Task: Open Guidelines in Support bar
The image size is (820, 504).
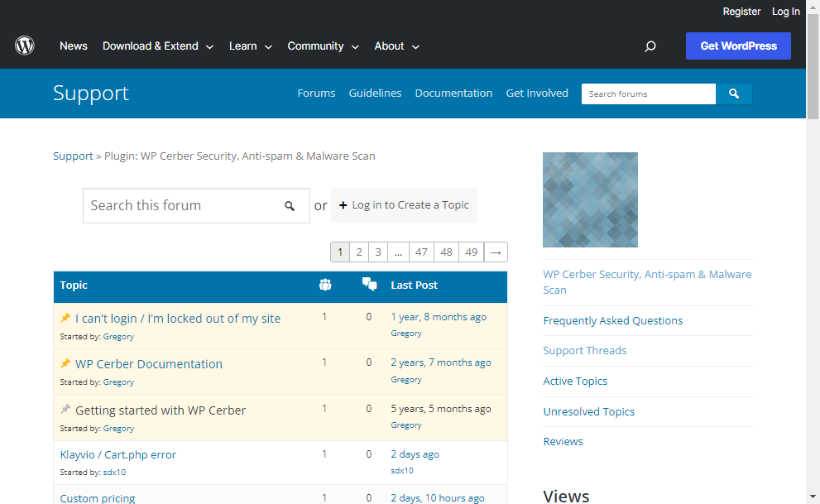Action: [x=375, y=93]
